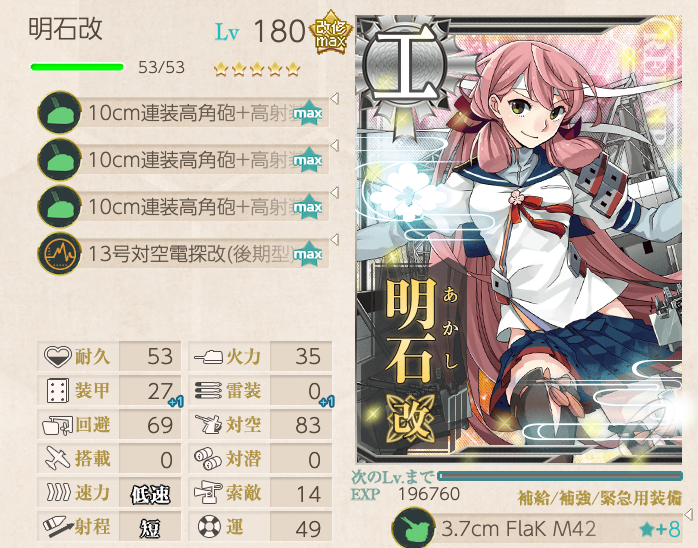Click the second 10cm high-angle gun slot icon

[x=59, y=159]
